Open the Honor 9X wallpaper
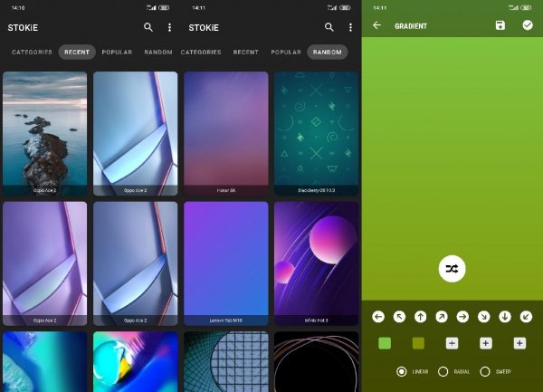Screen dimensions: 543x392 coord(226,134)
